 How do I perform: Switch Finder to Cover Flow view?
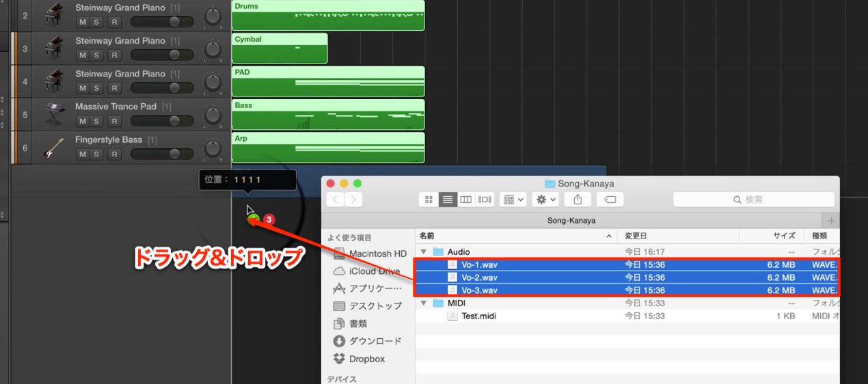coord(485,200)
